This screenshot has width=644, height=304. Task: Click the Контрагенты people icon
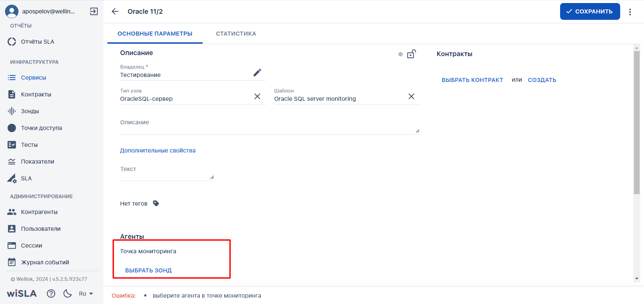[12, 212]
